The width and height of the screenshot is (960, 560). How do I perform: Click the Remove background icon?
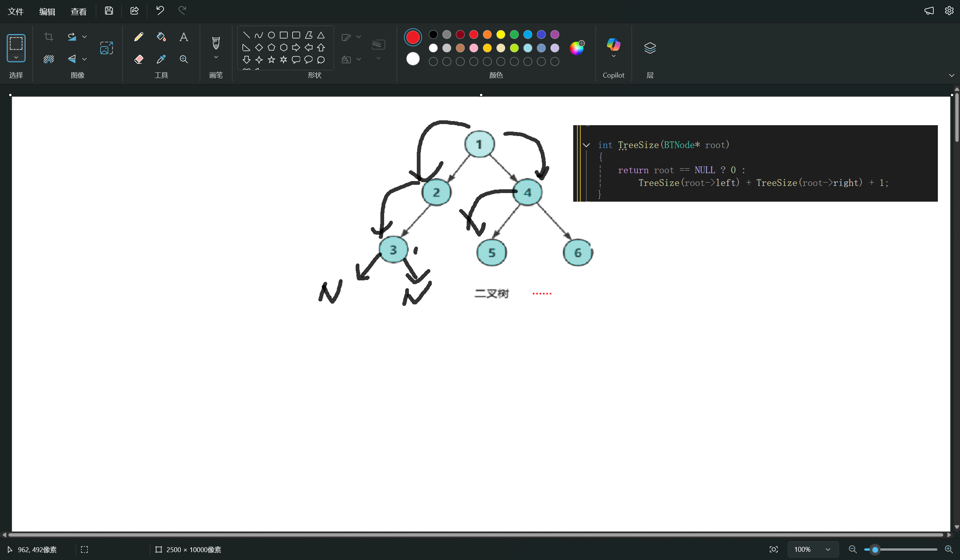pyautogui.click(x=48, y=59)
